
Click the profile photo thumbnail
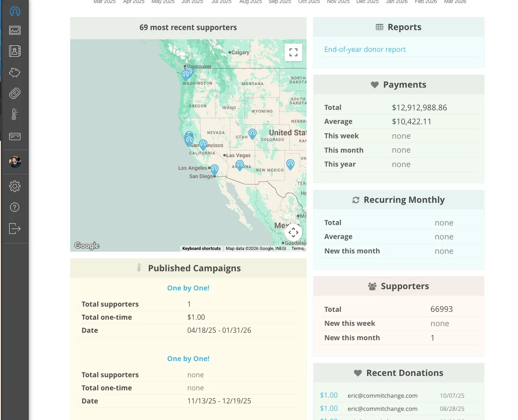pos(15,162)
